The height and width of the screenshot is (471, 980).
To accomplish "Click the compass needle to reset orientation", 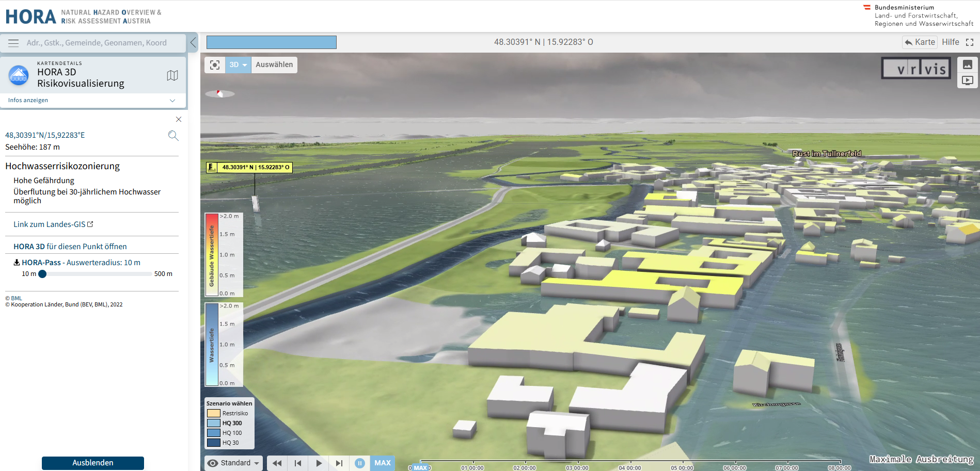I will [x=220, y=93].
